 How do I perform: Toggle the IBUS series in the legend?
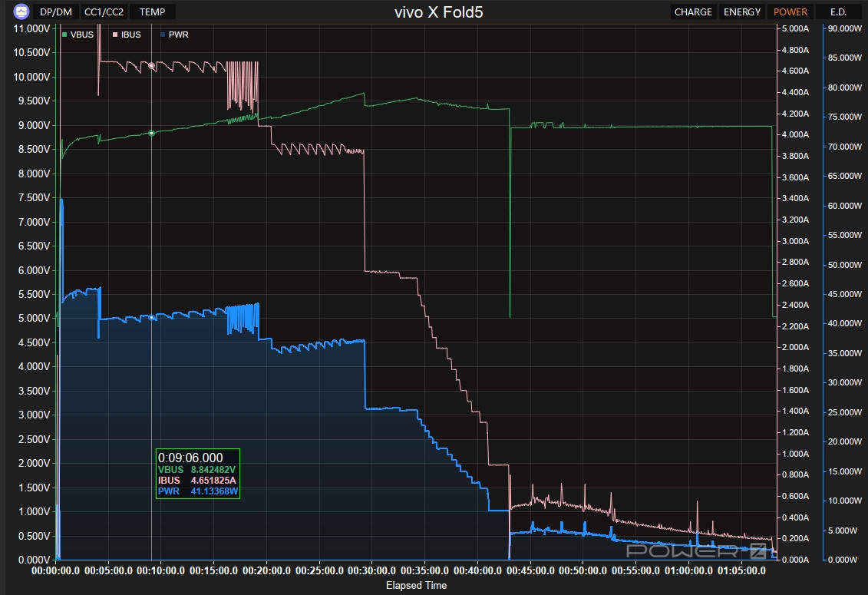pyautogui.click(x=127, y=35)
